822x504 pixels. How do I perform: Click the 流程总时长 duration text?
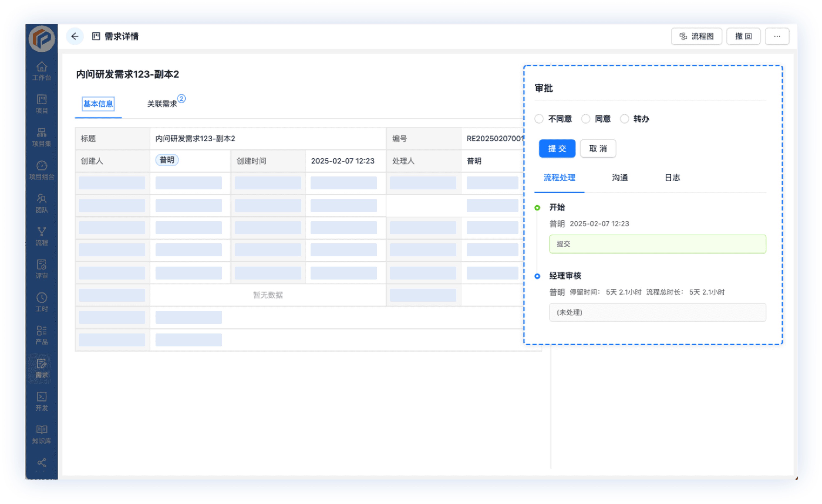685,292
